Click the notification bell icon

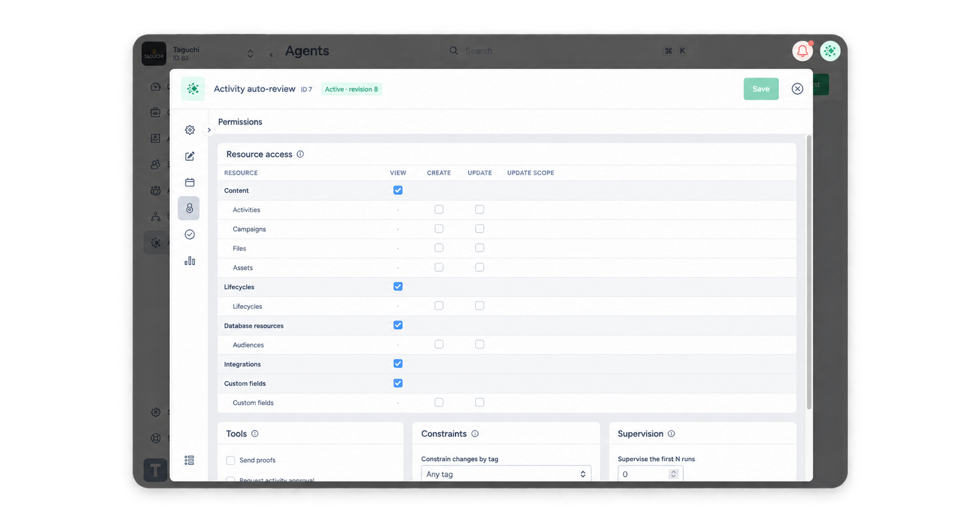coord(802,51)
